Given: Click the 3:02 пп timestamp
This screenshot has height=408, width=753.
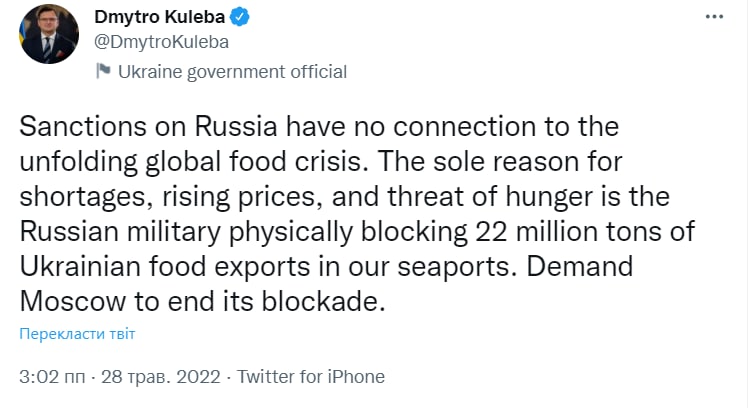Looking at the screenshot, I should [x=50, y=377].
